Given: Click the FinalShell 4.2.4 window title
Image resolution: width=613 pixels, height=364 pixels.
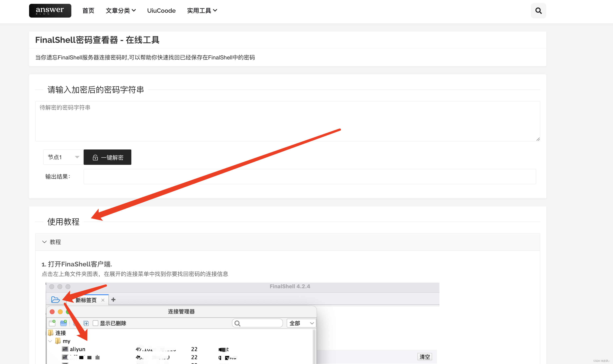Looking at the screenshot, I should (290, 286).
